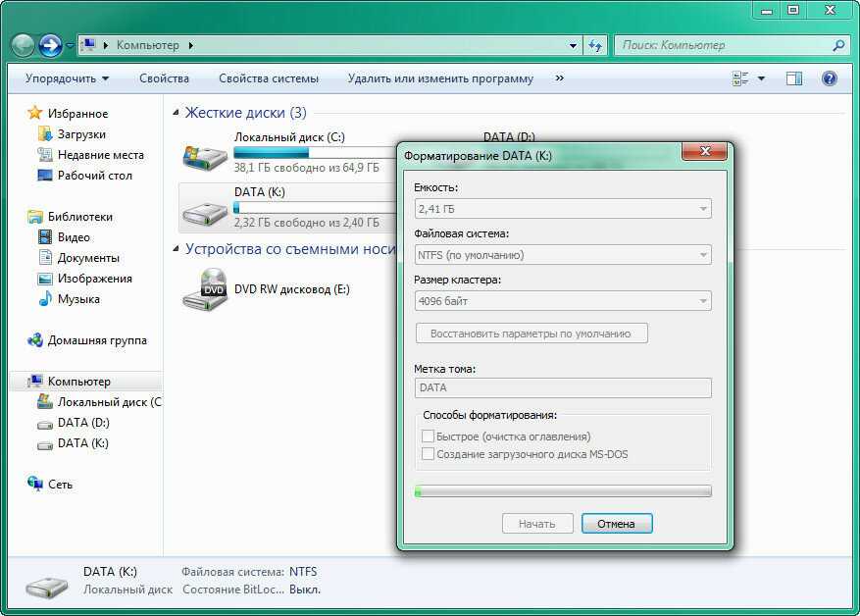
Task: Click 'Выкл.' BitLocker status text
Action: [305, 590]
